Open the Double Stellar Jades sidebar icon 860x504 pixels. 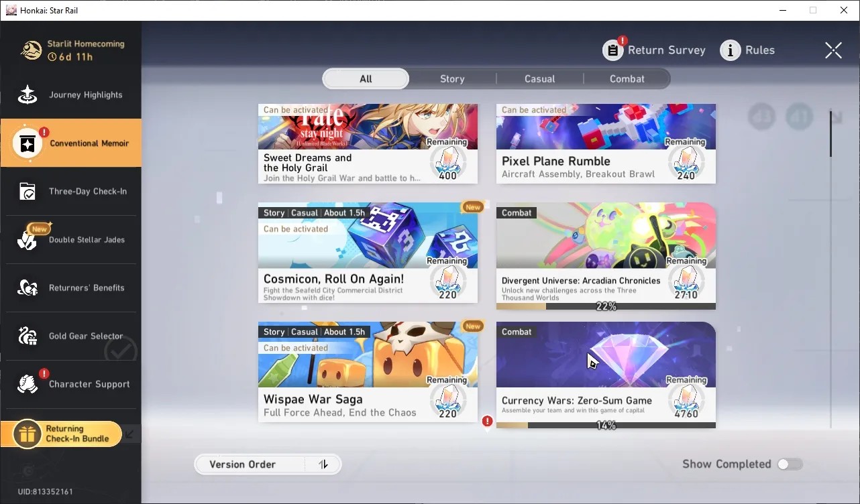pos(28,240)
